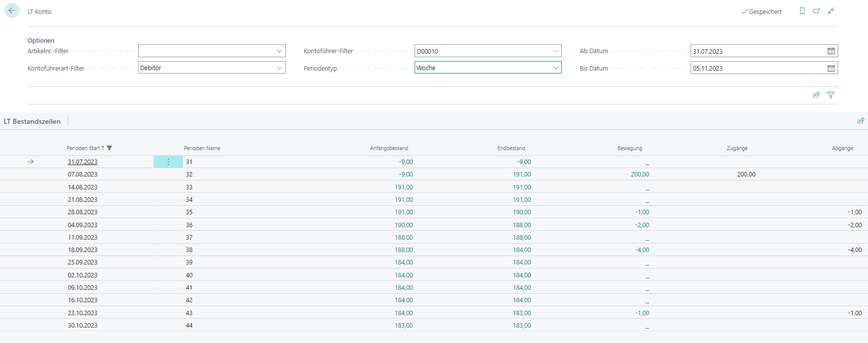The width and height of the screenshot is (868, 343).
Task: Expand the Artikelnr.-Filter dropdown
Action: pyautogui.click(x=279, y=51)
